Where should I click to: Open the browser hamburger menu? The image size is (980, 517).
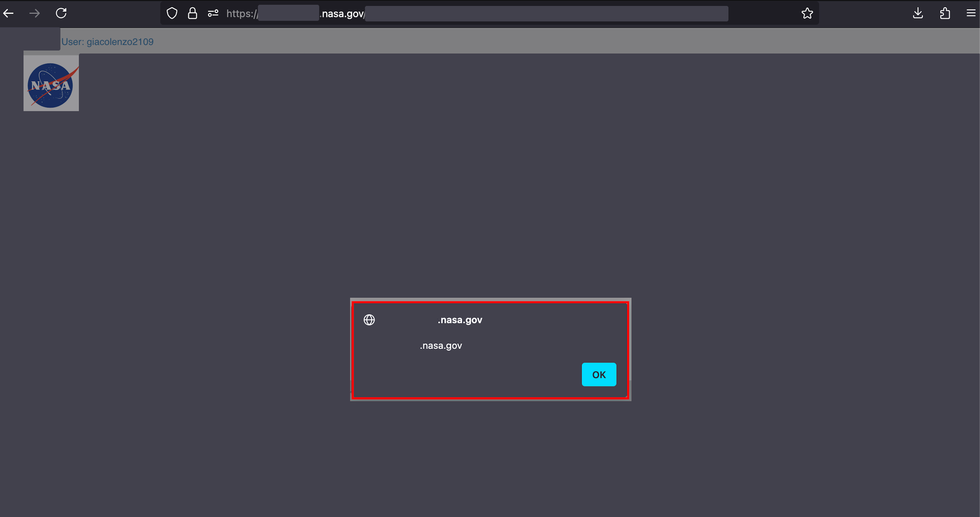pos(971,13)
